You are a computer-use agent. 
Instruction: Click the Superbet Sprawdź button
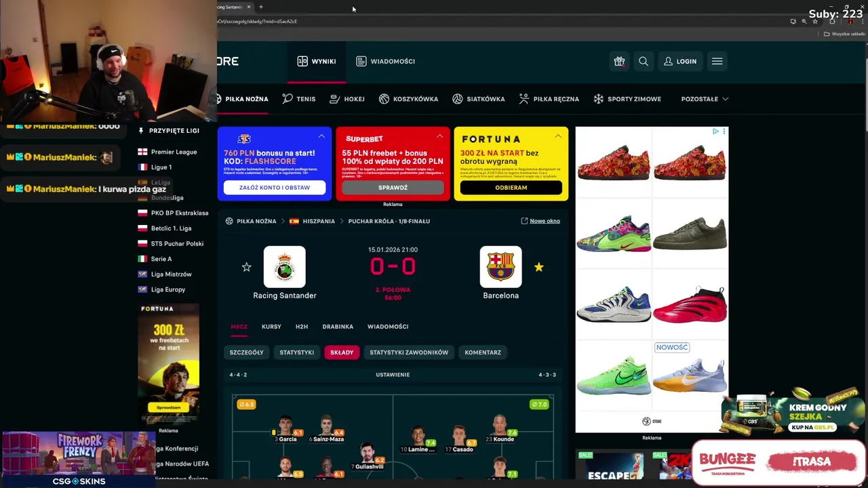coord(393,188)
